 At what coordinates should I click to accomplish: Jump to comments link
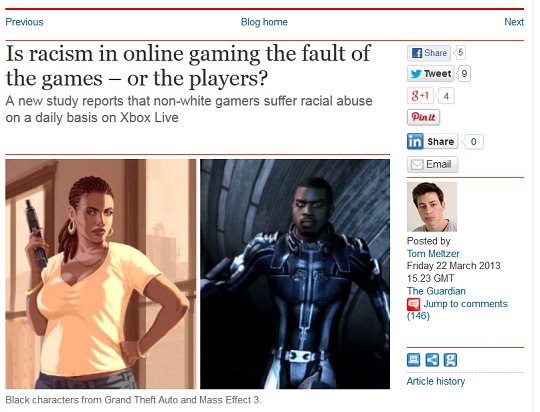(465, 304)
